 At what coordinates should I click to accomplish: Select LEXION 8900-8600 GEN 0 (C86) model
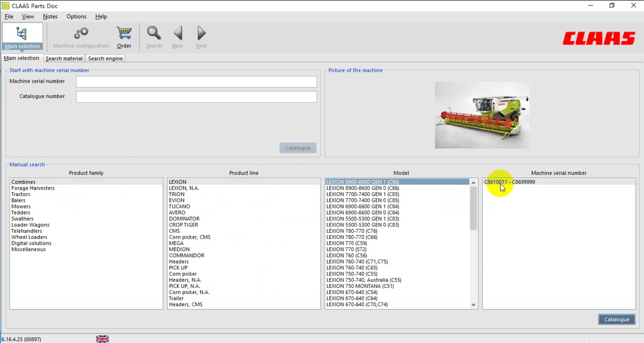398,188
